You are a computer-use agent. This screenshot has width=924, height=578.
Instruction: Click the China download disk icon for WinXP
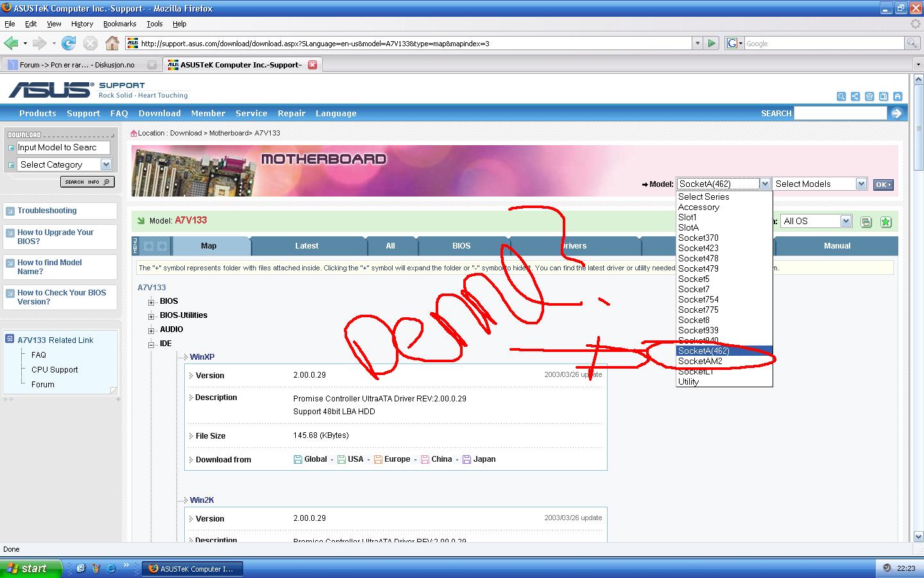[425, 459]
